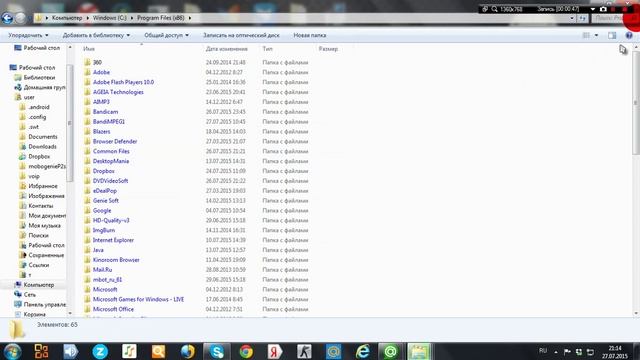The height and width of the screenshot is (360, 640).
Task: Select the Google folder icon
Action: tap(87, 211)
